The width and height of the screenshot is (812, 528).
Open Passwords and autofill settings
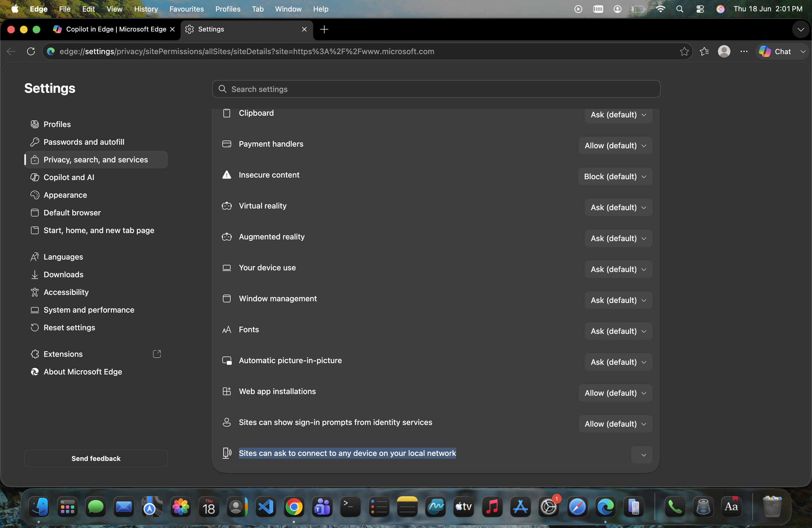click(x=96, y=142)
